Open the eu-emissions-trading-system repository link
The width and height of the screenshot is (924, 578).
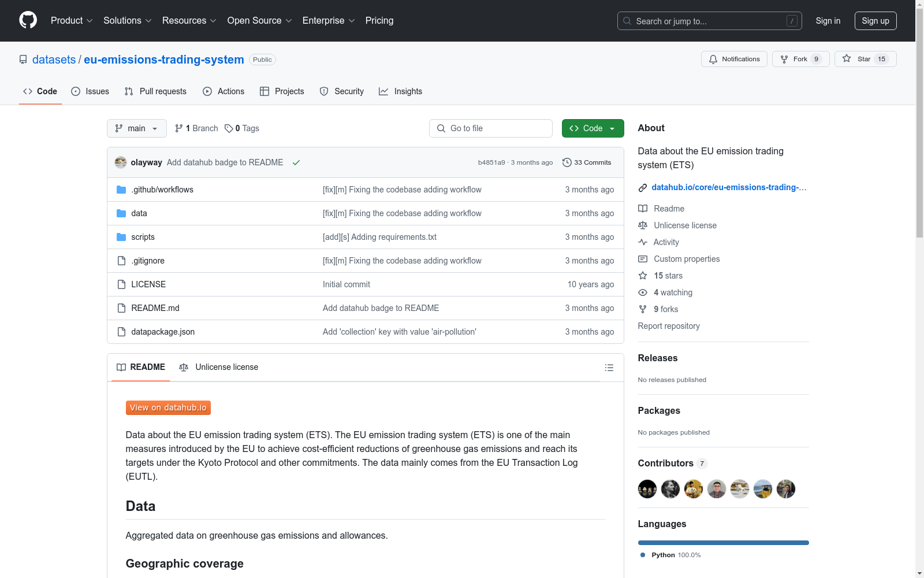tap(164, 60)
